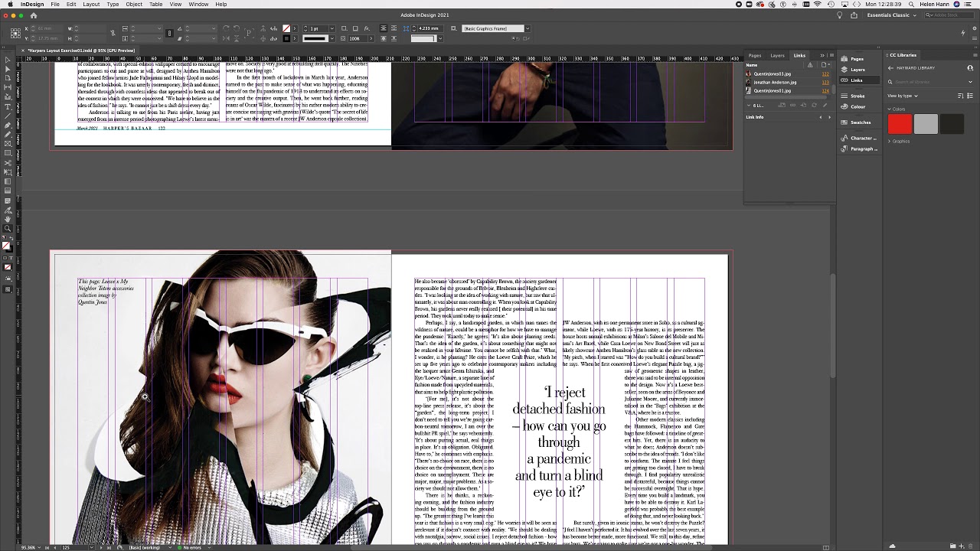Collapse the Colors section in CC Libraries

click(x=890, y=109)
